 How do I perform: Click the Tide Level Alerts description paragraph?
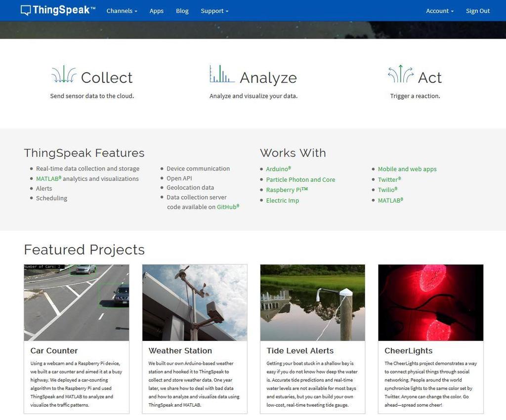click(x=312, y=384)
